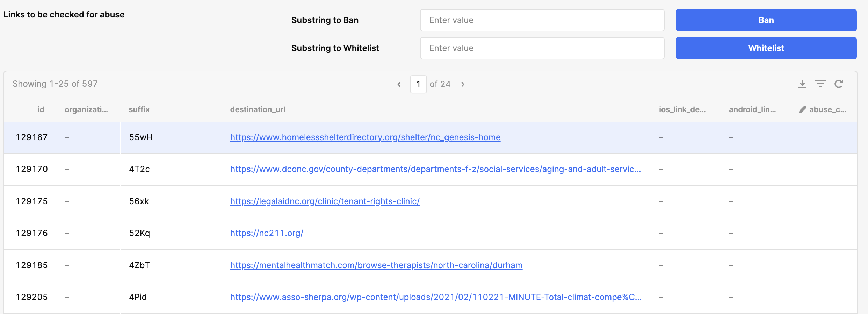The image size is (868, 314).
Task: Click the page number box showing 1
Action: click(x=418, y=84)
